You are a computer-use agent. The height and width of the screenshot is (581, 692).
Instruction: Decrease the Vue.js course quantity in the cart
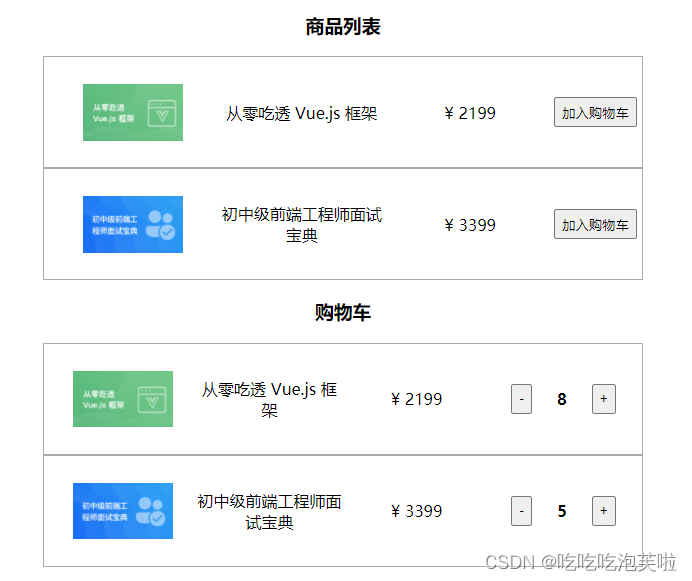click(521, 399)
